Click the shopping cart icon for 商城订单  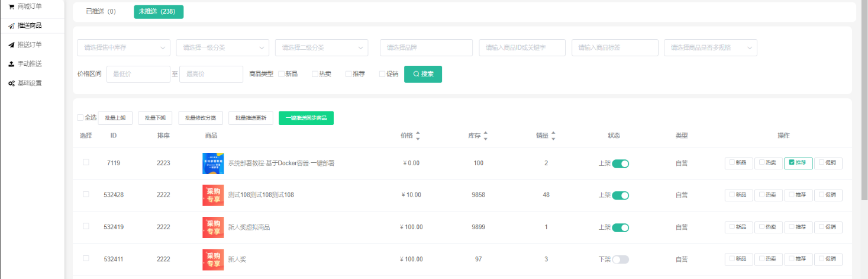pyautogui.click(x=11, y=7)
